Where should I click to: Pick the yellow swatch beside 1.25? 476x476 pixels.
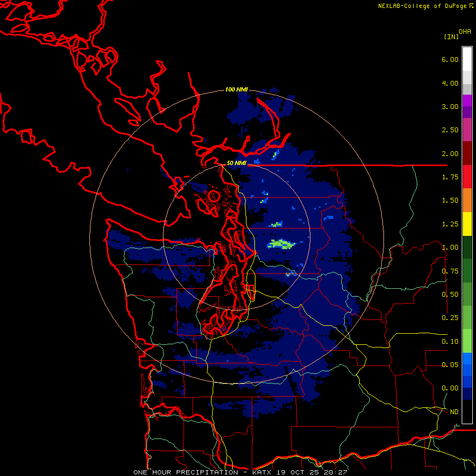[467, 224]
